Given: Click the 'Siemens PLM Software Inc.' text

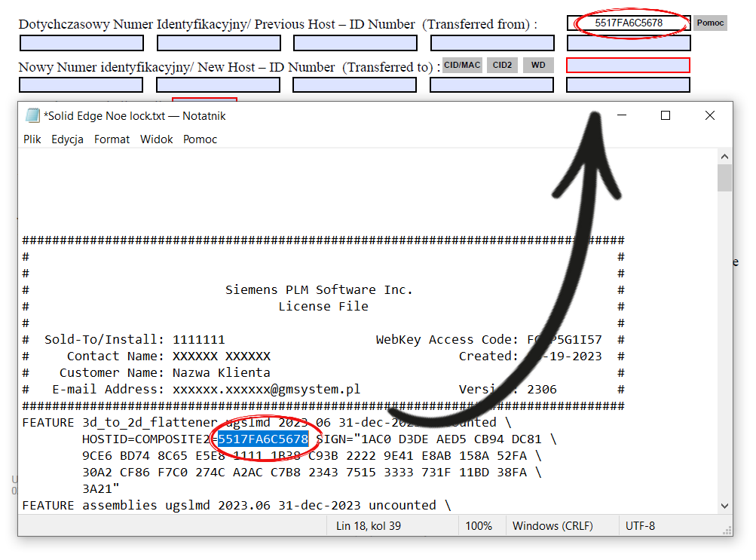Looking at the screenshot, I should click(319, 289).
